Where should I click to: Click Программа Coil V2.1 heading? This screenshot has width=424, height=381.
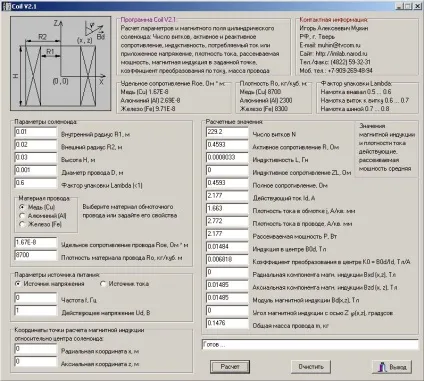point(148,20)
